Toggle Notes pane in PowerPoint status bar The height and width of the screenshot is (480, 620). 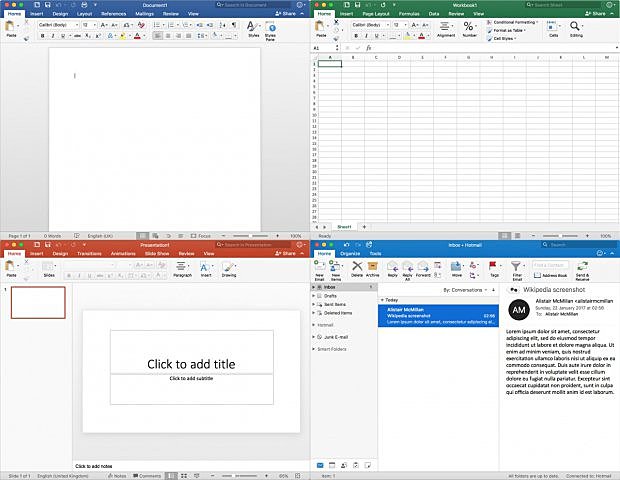pyautogui.click(x=117, y=476)
